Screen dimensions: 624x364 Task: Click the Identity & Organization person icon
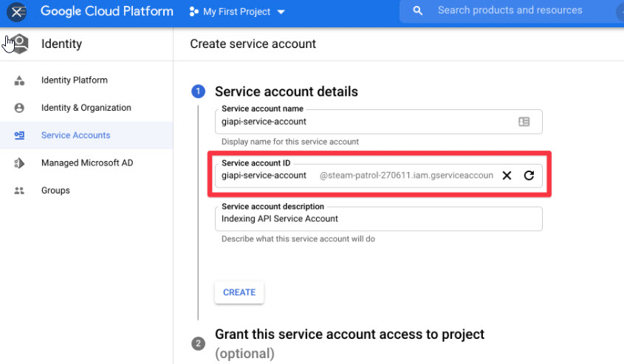[x=20, y=108]
